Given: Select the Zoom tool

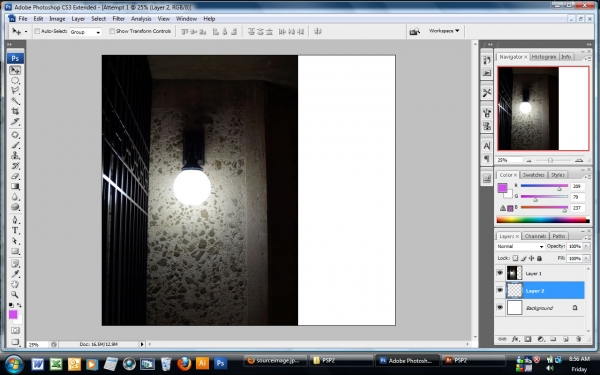Looking at the screenshot, I should pos(15,295).
